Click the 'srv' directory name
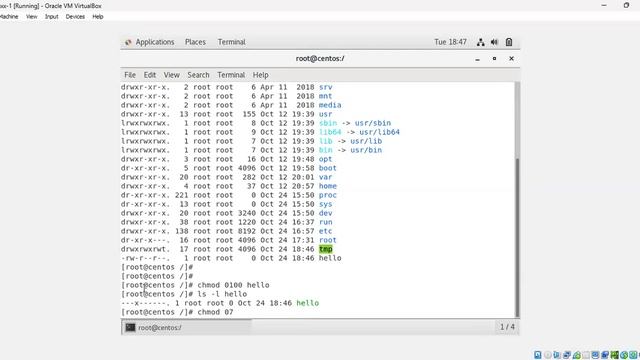 coord(325,87)
